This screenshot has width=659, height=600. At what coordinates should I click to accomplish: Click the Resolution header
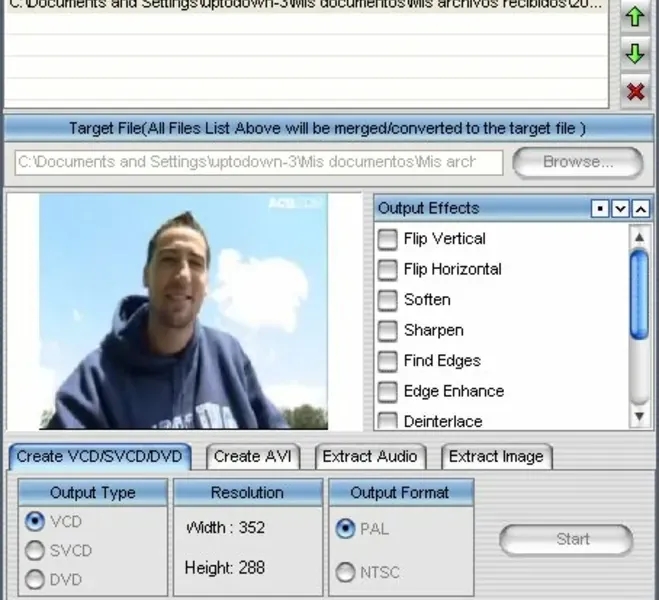click(x=248, y=492)
